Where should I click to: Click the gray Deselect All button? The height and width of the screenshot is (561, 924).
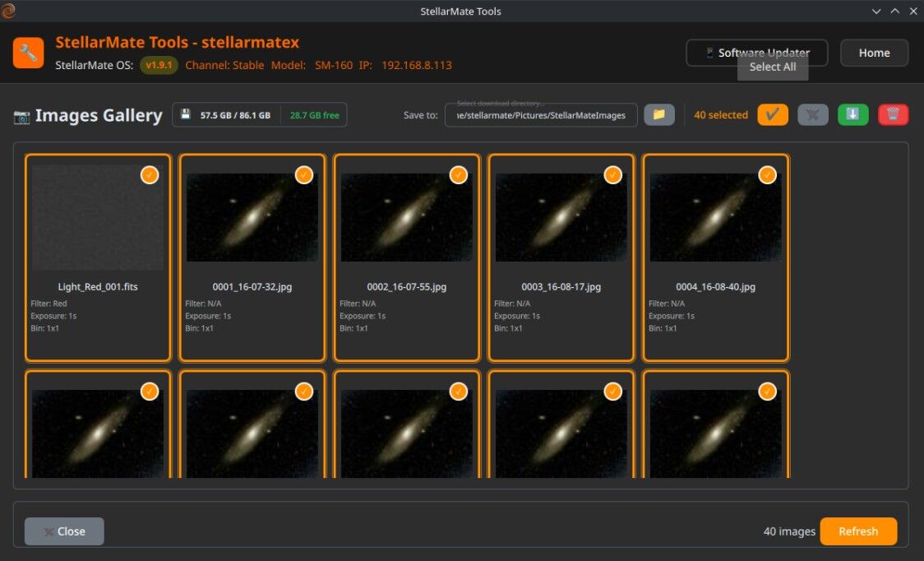click(813, 114)
